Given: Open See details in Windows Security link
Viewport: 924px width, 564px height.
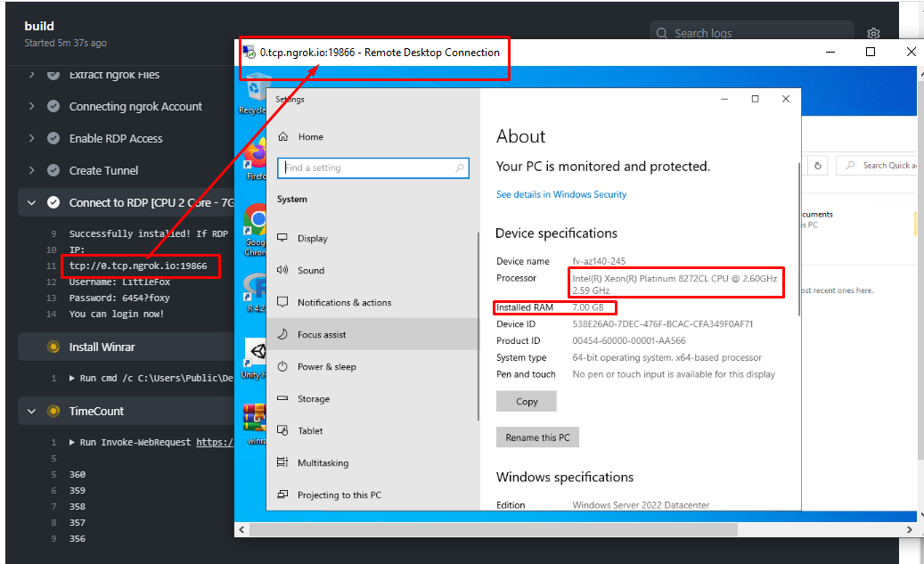Looking at the screenshot, I should point(561,194).
